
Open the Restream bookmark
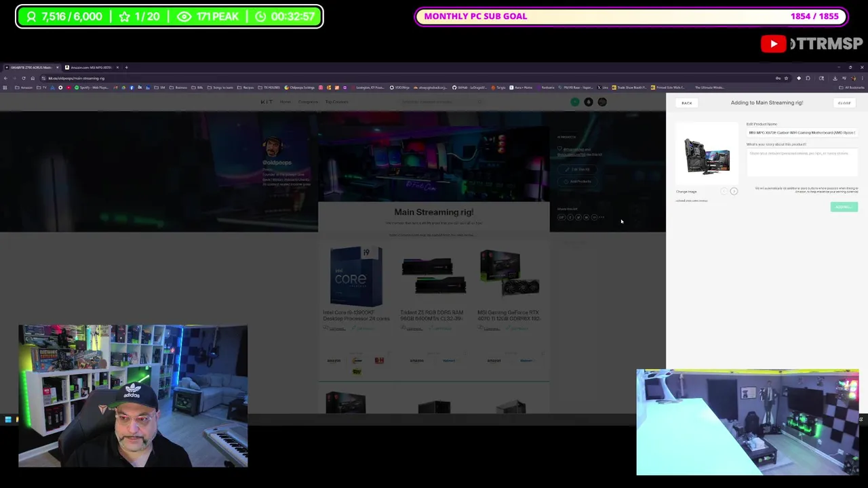pos(545,87)
